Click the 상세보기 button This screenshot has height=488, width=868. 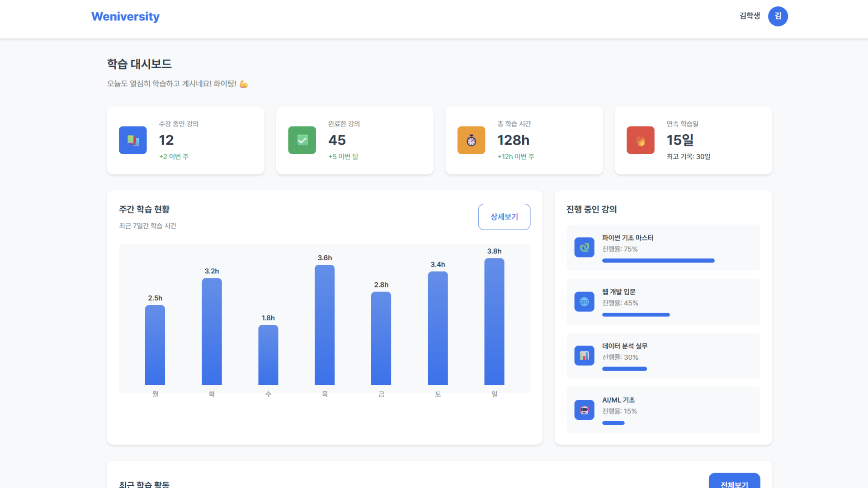[504, 217]
